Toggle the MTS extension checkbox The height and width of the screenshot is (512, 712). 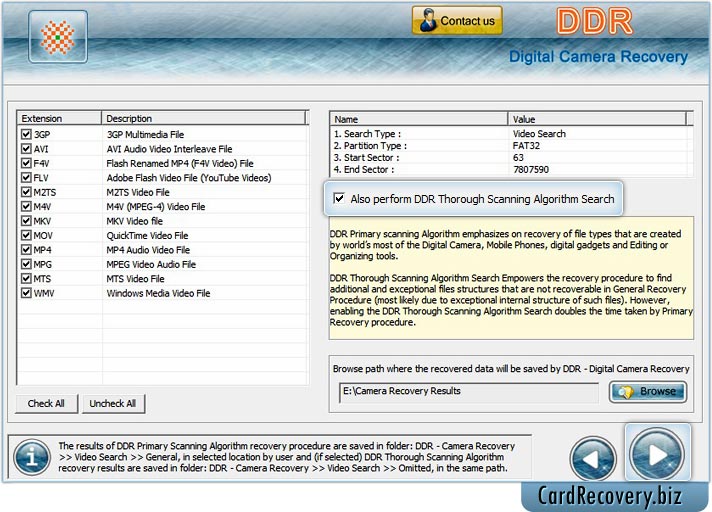pos(26,279)
